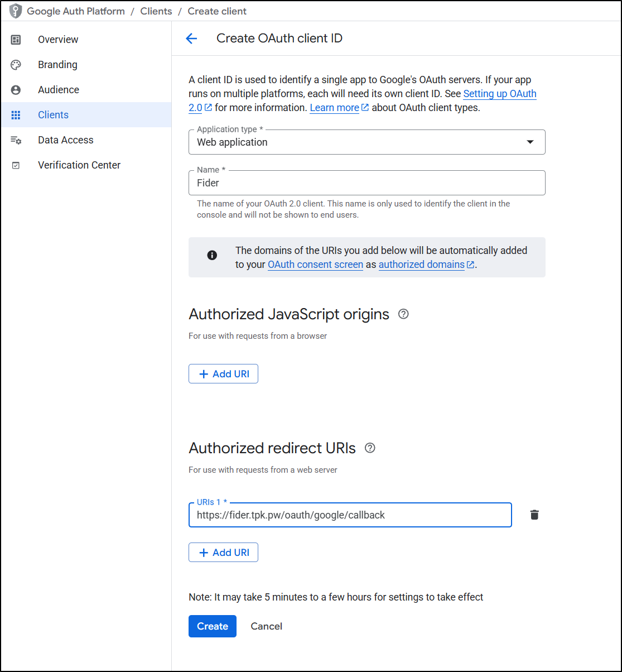
Task: Open help for Authorized redirect URIs
Action: pos(369,448)
